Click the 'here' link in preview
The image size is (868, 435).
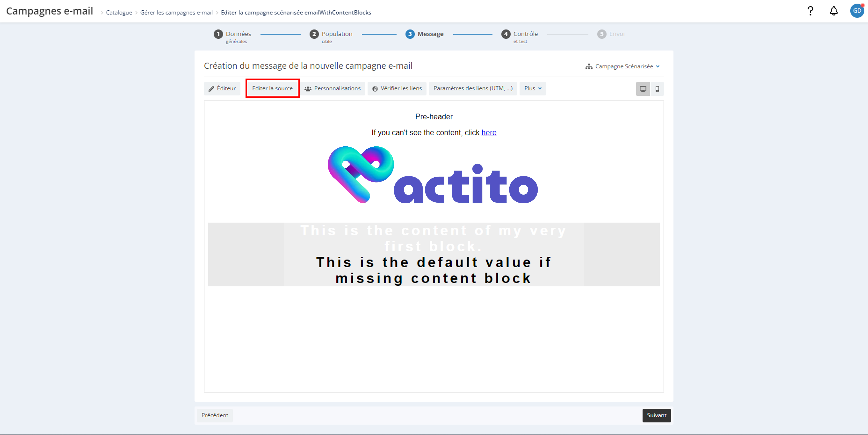[489, 132]
